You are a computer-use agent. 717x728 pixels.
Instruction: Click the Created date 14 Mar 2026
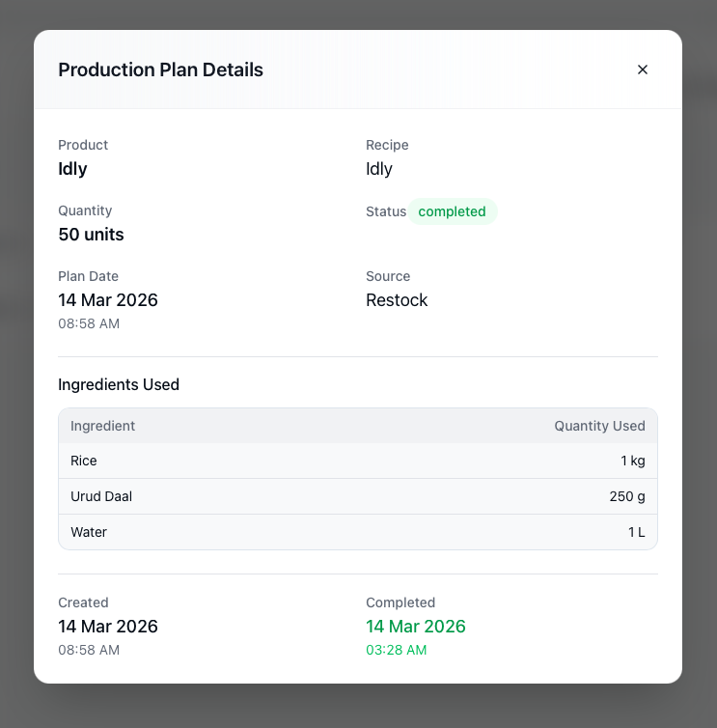click(x=108, y=627)
